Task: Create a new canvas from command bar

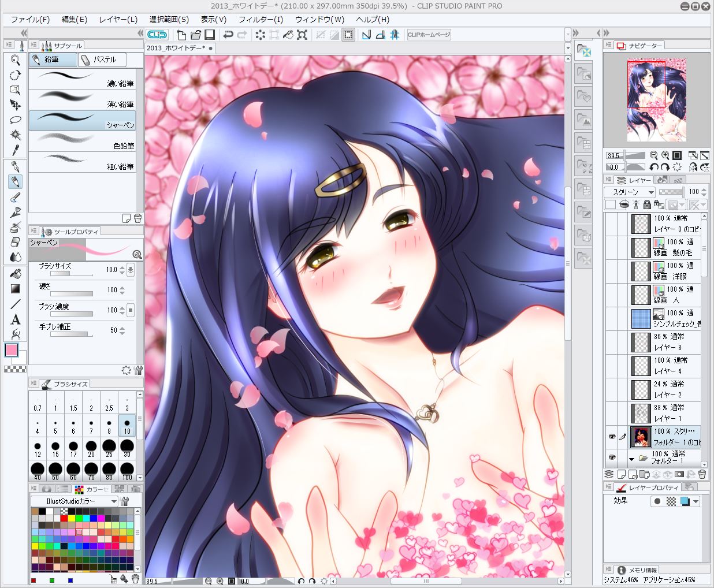Action: pyautogui.click(x=181, y=35)
